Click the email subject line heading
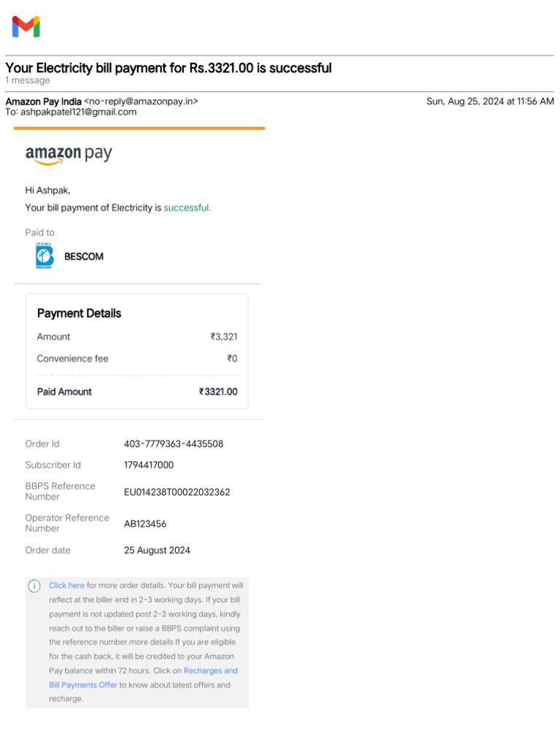 click(x=168, y=68)
